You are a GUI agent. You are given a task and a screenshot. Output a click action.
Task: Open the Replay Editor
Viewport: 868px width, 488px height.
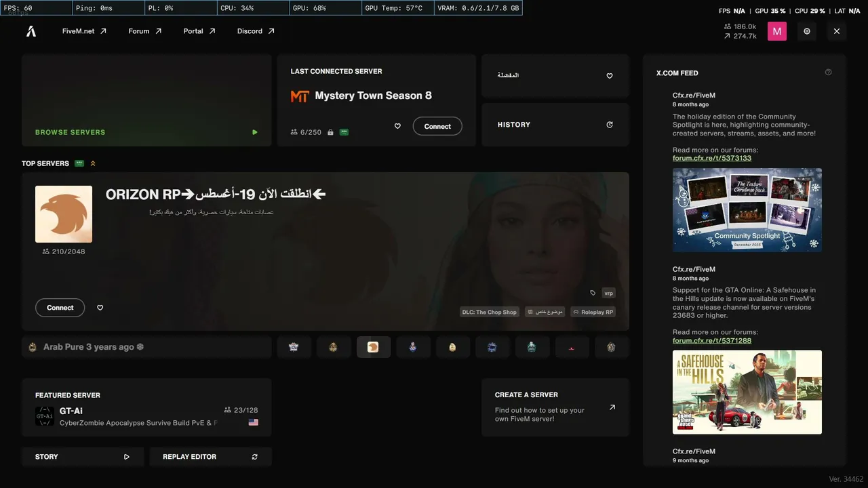click(210, 457)
